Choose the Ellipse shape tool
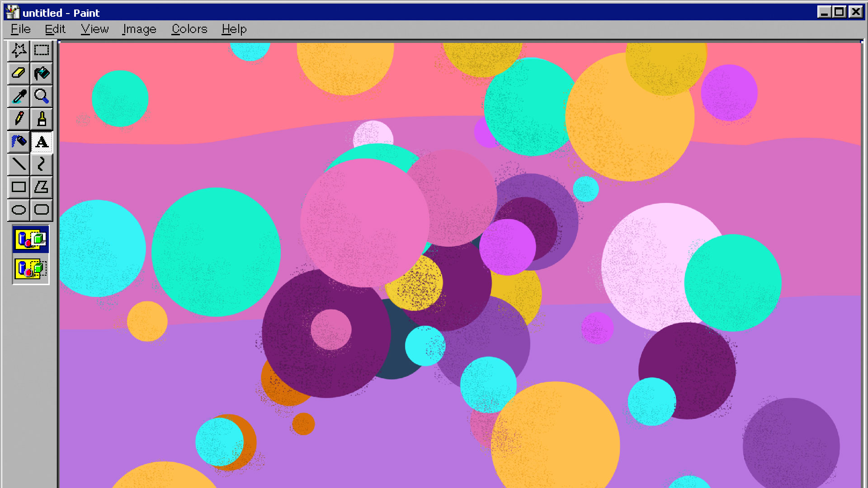 pyautogui.click(x=19, y=210)
